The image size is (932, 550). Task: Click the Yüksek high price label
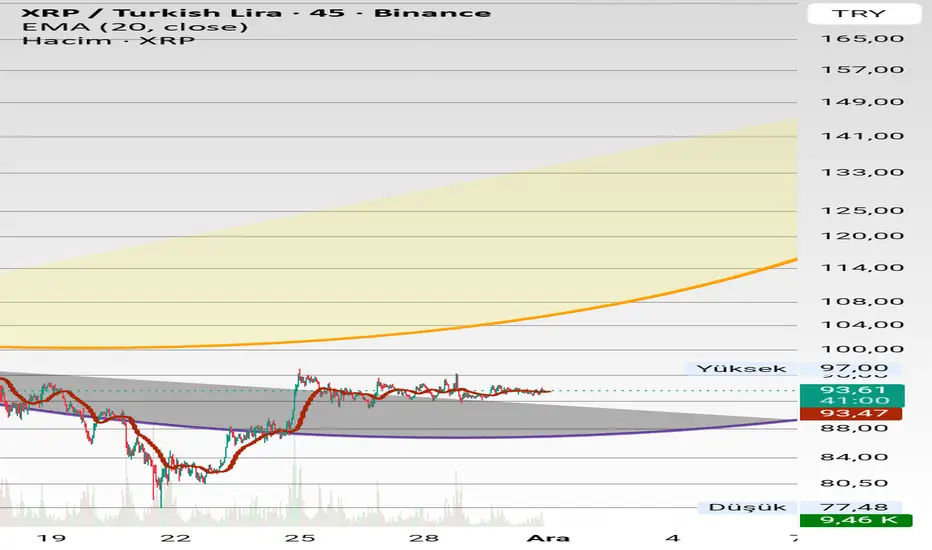click(741, 369)
